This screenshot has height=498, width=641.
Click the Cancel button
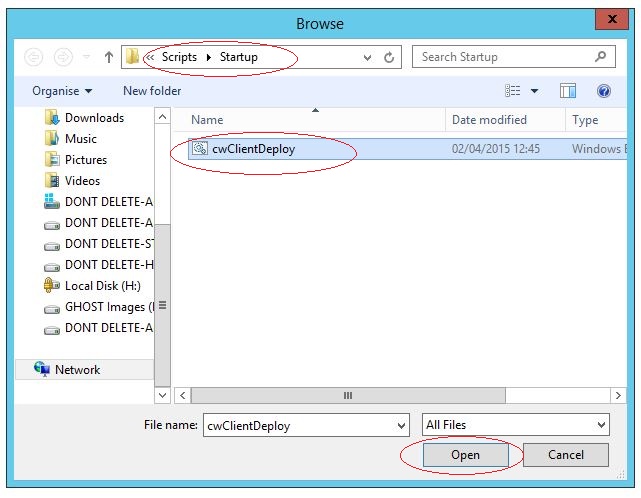566,455
